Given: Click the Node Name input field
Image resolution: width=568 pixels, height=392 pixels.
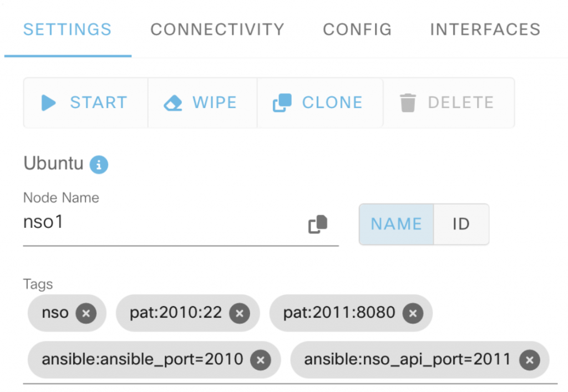Looking at the screenshot, I should pyautogui.click(x=161, y=223).
